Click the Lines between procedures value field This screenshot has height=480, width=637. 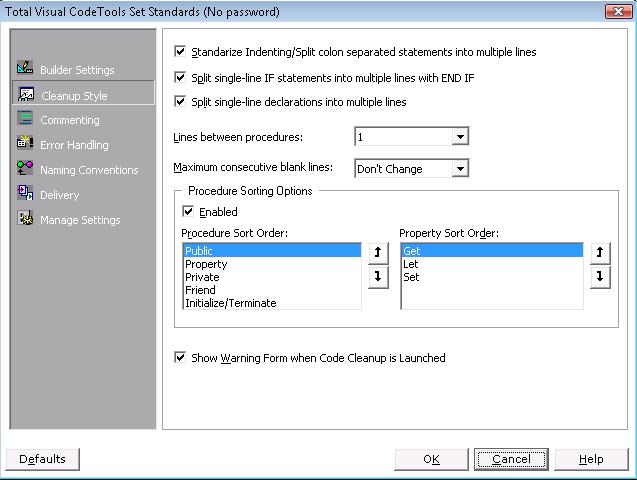pyautogui.click(x=404, y=136)
